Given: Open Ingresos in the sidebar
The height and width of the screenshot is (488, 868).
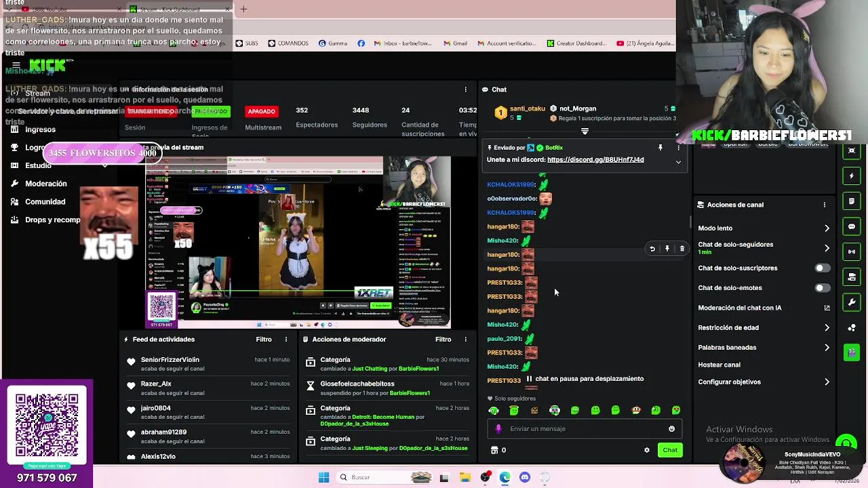Looking at the screenshot, I should pyautogui.click(x=40, y=129).
